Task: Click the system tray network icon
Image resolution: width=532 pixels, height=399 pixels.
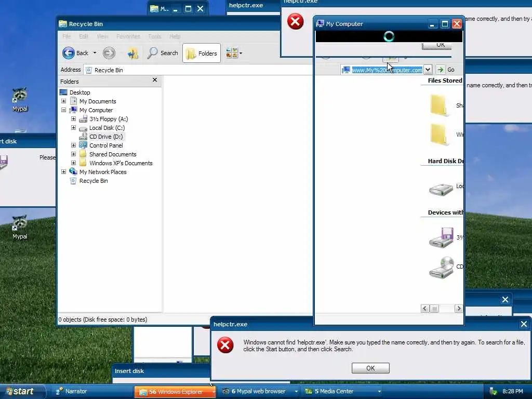Action: (x=493, y=391)
